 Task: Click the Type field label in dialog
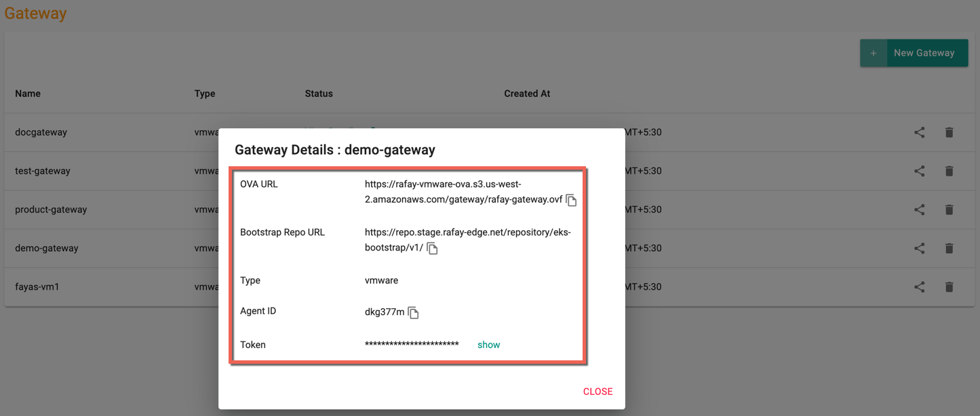point(250,280)
